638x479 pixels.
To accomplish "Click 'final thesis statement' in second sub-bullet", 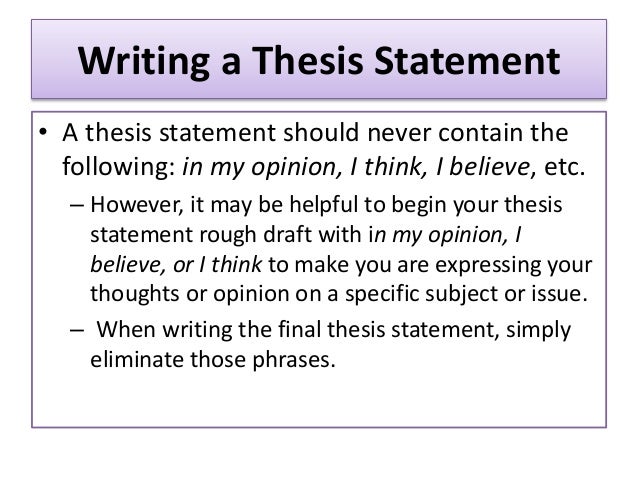I will point(388,330).
